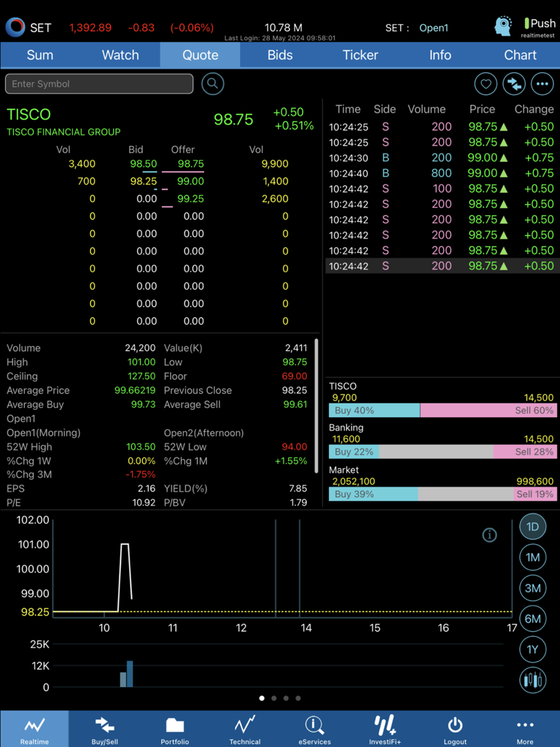This screenshot has height=747, width=560.
Task: Switch to the Ticker tab
Action: click(x=360, y=55)
